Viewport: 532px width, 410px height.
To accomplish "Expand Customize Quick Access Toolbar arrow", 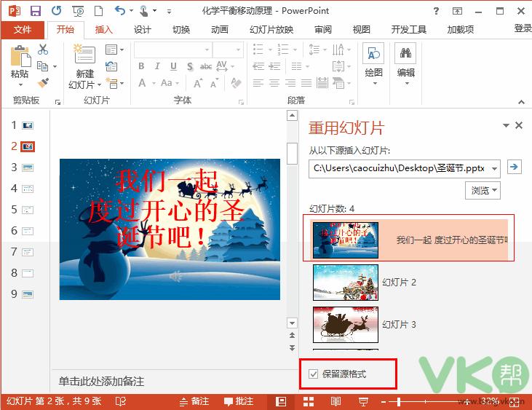I will pyautogui.click(x=169, y=11).
